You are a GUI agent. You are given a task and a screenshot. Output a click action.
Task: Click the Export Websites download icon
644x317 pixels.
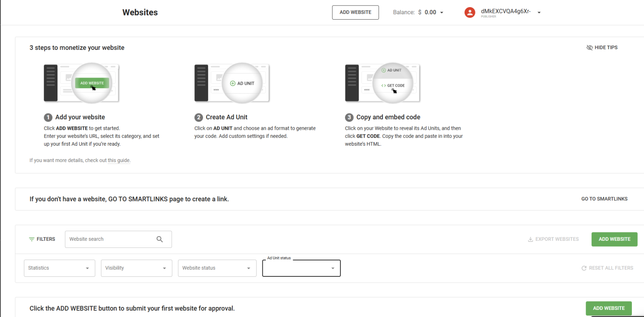[530, 239]
